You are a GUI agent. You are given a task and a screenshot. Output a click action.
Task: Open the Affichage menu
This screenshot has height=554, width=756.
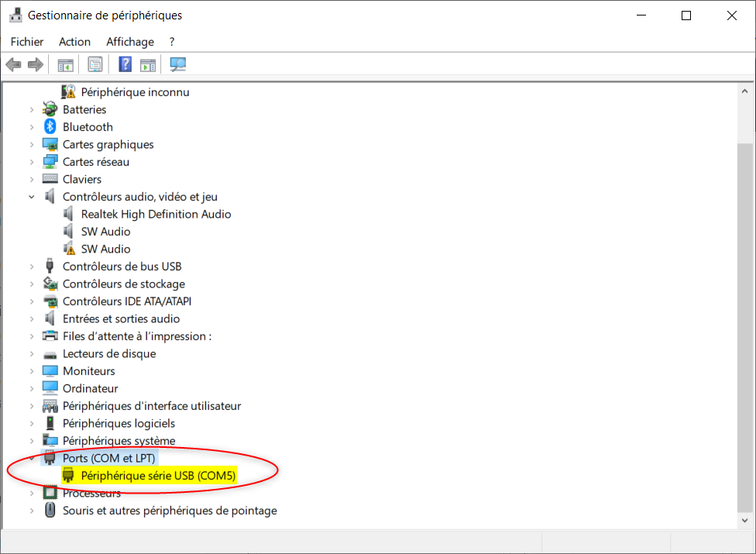(x=130, y=42)
